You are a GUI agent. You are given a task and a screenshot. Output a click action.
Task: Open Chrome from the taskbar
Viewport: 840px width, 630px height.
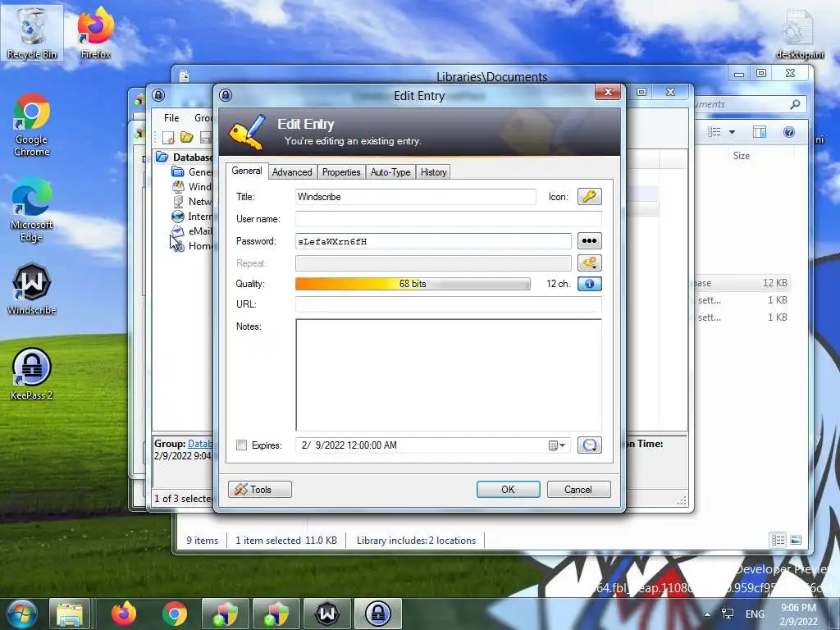pyautogui.click(x=175, y=614)
